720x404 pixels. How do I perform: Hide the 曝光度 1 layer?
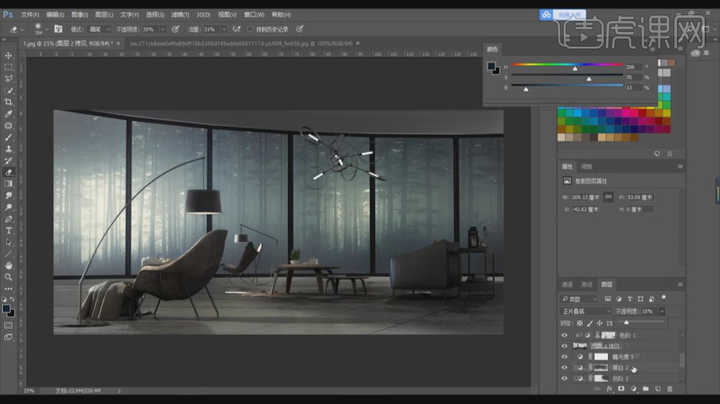coord(564,357)
